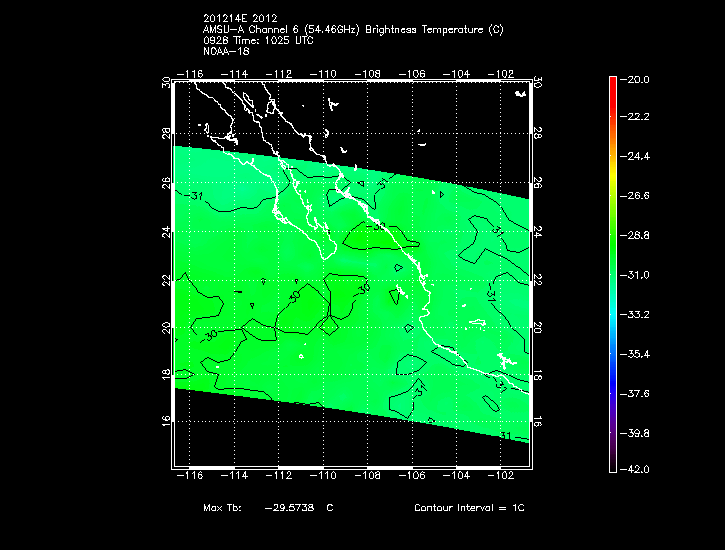The height and width of the screenshot is (550, 725).
Task: Click the top -102 longitude axis label
Action: coord(500,74)
